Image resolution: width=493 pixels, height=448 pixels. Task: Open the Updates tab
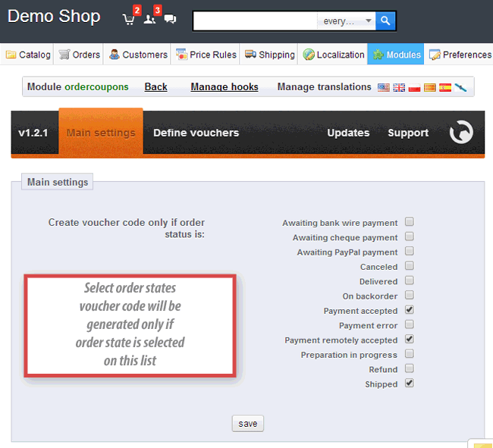(348, 133)
